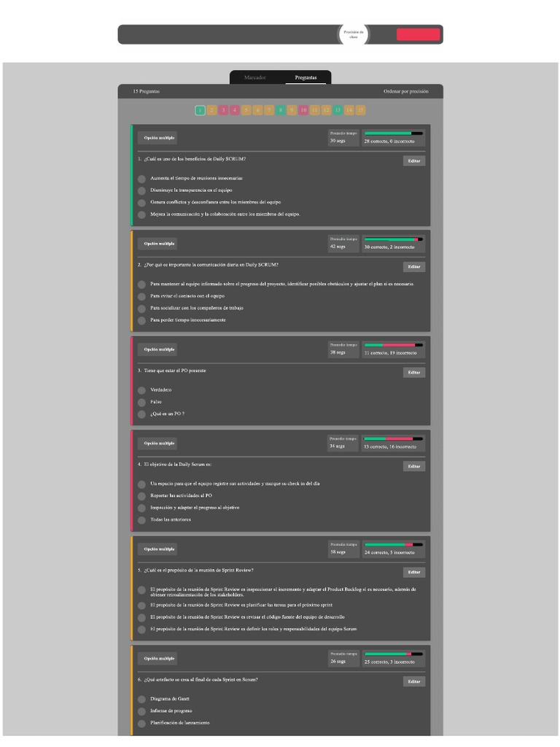The height and width of the screenshot is (747, 560).
Task: Select option 'Planificación de lanzamiento'
Action: pyautogui.click(x=141, y=724)
